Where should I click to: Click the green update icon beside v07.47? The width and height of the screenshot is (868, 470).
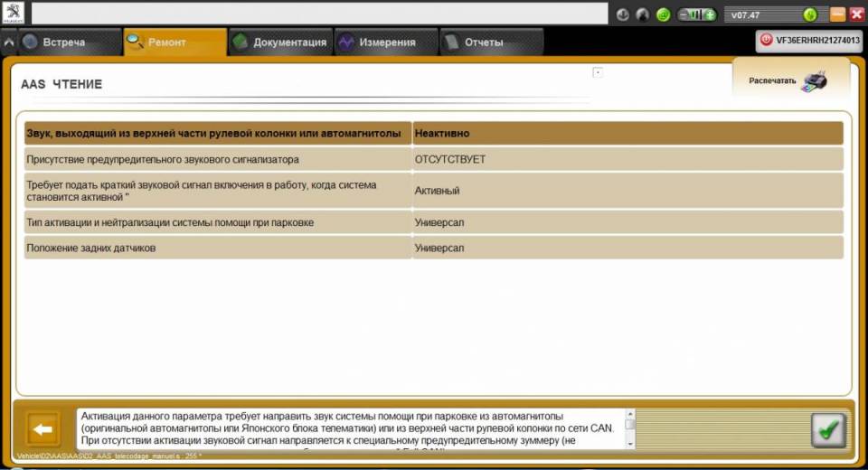809,14
